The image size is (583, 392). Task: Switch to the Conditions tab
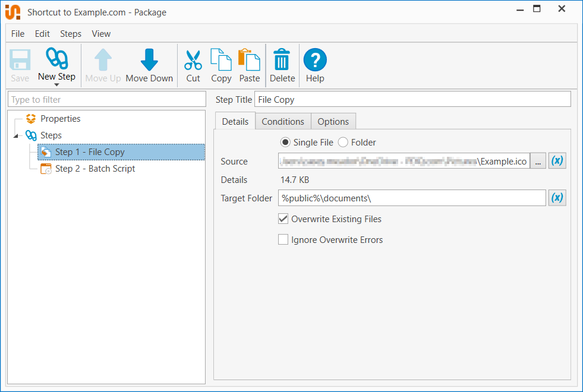pyautogui.click(x=283, y=121)
